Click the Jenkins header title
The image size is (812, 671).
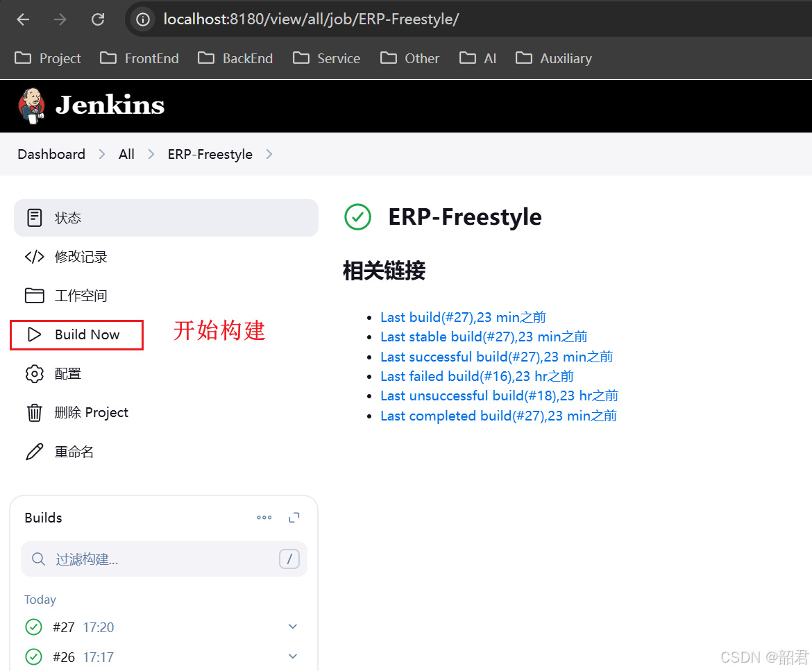(110, 105)
